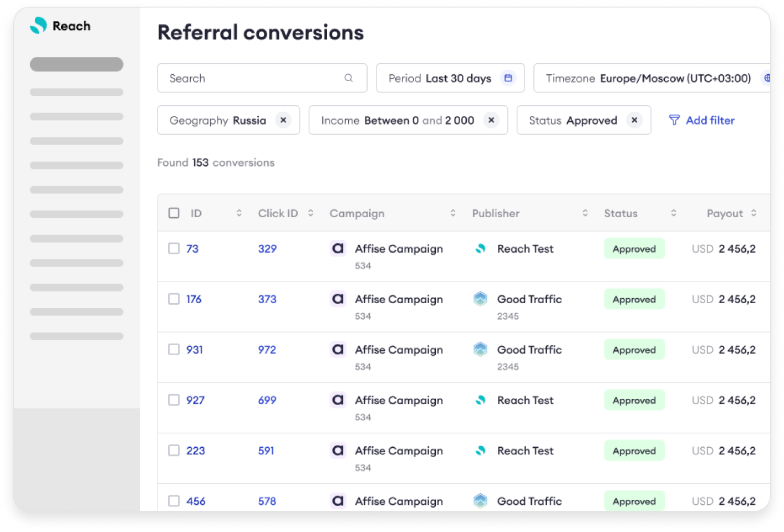Sort by Status column arrows

[674, 213]
